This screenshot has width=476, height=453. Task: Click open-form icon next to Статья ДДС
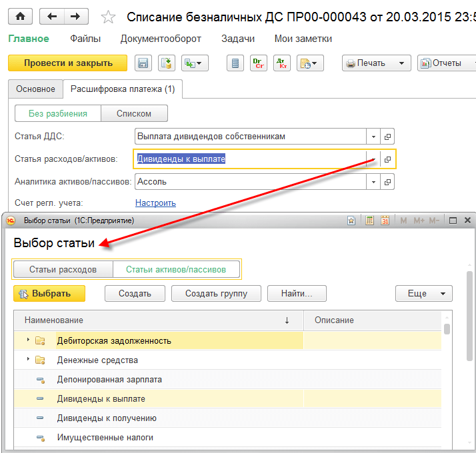tap(388, 137)
